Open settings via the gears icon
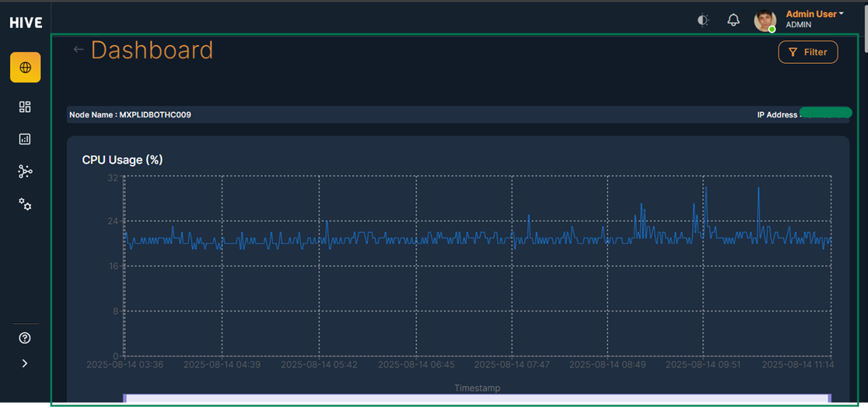The height and width of the screenshot is (407, 868). coord(25,204)
